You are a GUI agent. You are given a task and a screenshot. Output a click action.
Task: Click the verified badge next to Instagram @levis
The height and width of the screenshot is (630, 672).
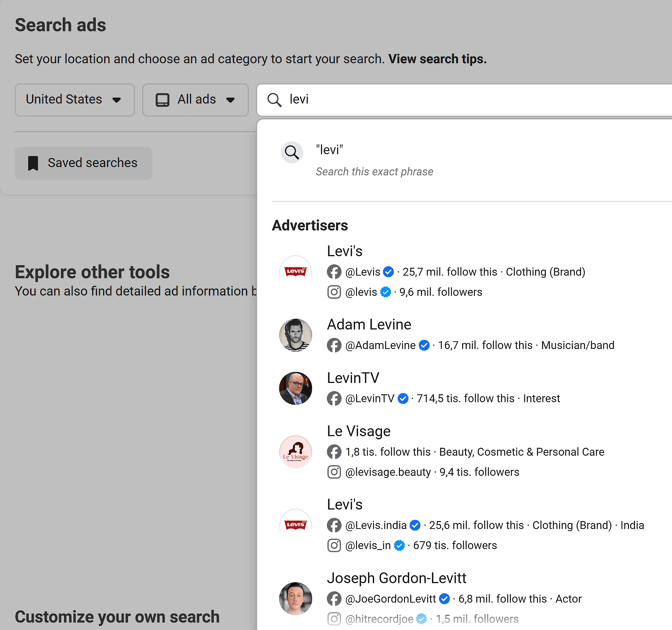385,292
